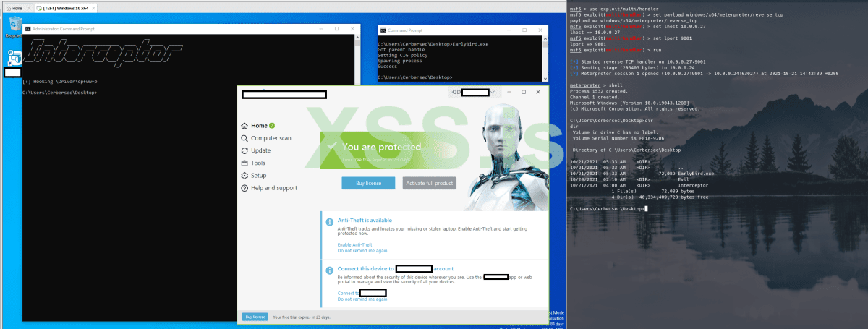Viewport: 868px width, 329px height.
Task: Click the Help and support question mark icon
Action: click(244, 188)
